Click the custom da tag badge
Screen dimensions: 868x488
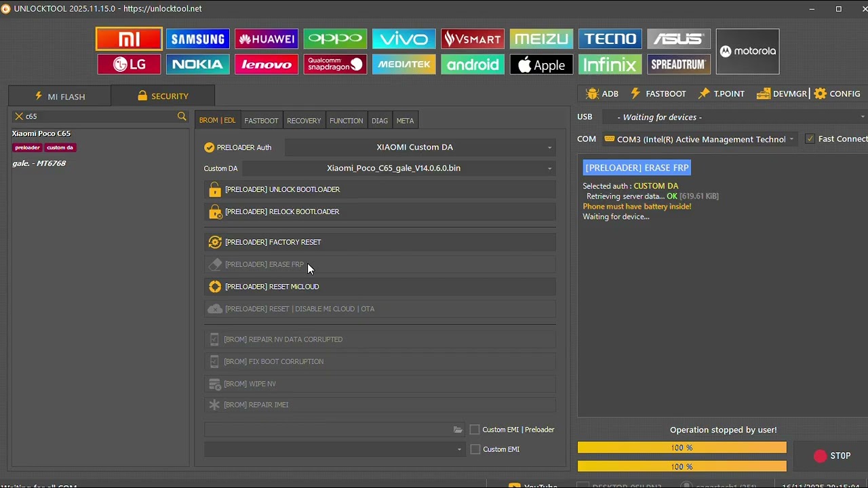click(x=60, y=148)
